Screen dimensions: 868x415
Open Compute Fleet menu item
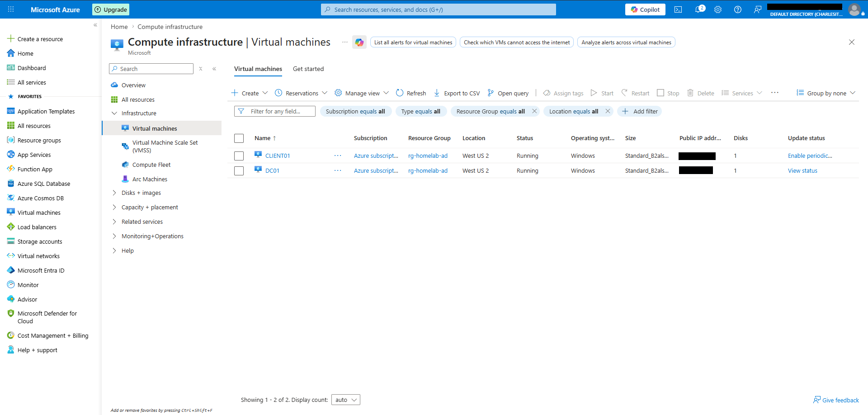pos(151,165)
